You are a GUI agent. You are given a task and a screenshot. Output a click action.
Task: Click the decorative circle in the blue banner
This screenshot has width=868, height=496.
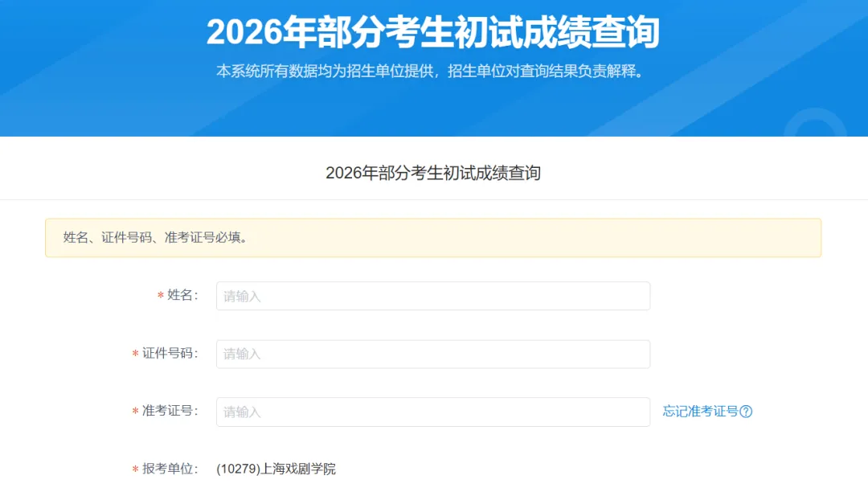coord(815,122)
